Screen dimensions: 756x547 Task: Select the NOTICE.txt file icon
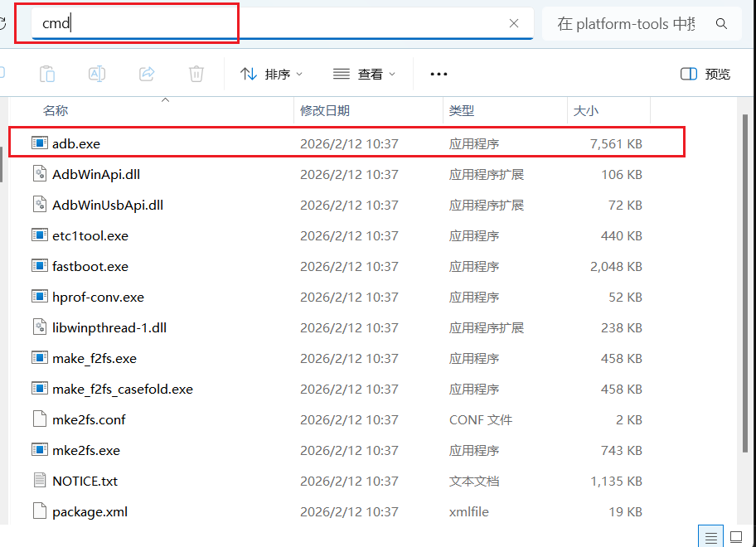click(40, 480)
